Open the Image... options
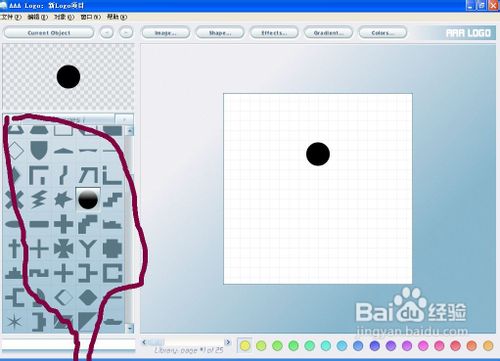Viewport: 500px width, 361px height. (166, 33)
